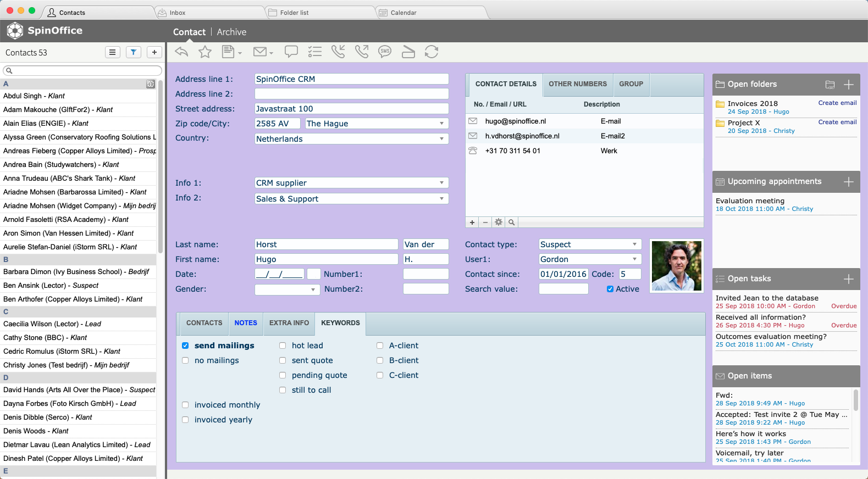The image size is (868, 479).
Task: Click the contacts search field
Action: [82, 70]
